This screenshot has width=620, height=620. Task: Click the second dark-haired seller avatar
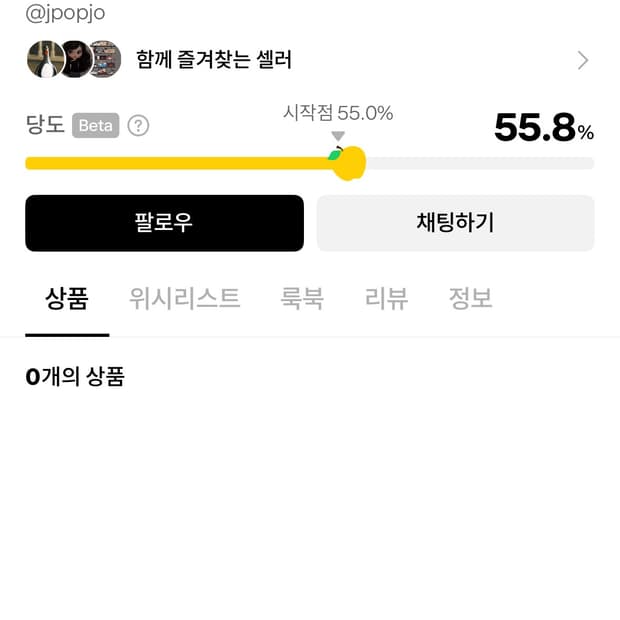[75, 60]
